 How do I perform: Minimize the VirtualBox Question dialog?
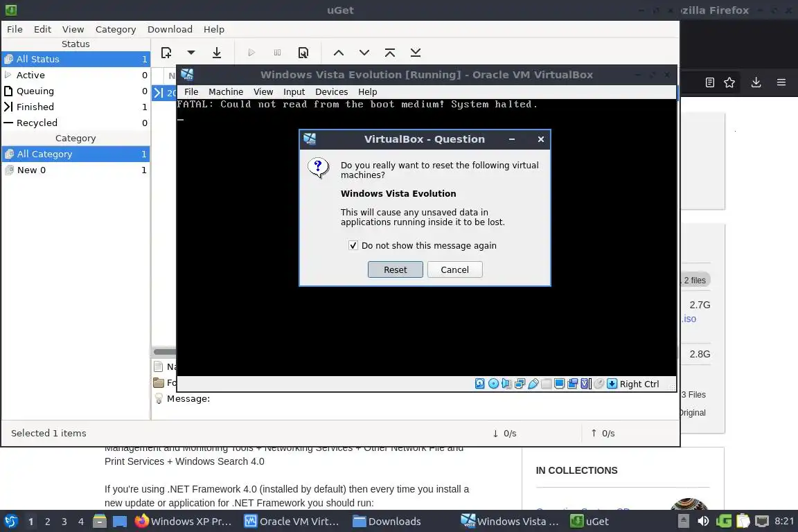512,139
